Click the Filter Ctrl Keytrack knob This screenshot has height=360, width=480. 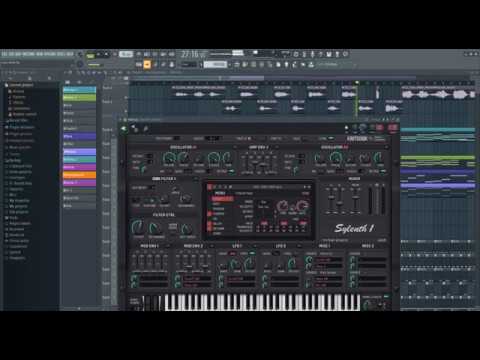(x=187, y=229)
